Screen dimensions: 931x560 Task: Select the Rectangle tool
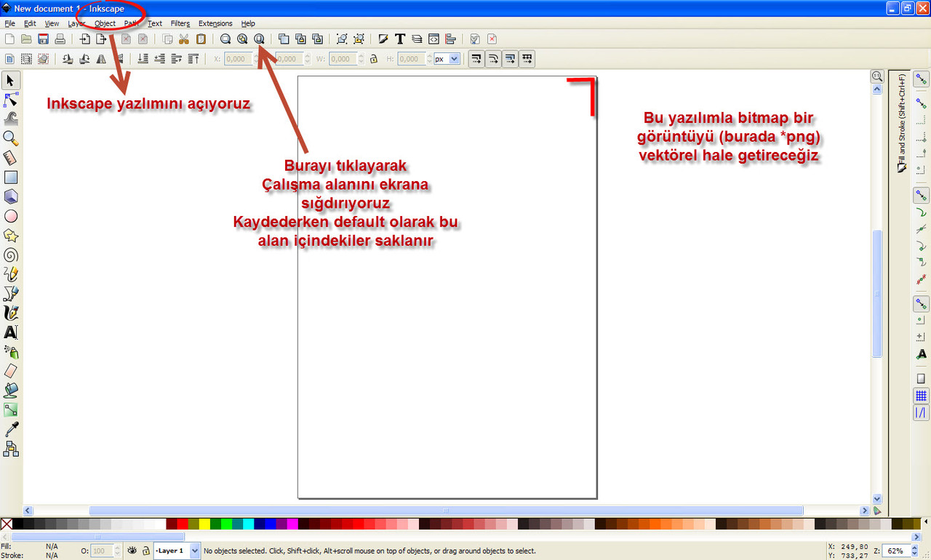point(11,177)
